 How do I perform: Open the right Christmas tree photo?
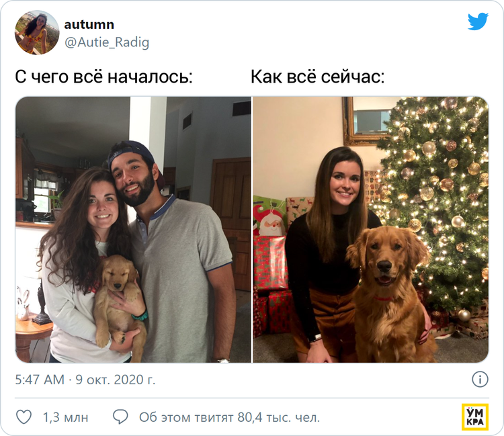[371, 229]
